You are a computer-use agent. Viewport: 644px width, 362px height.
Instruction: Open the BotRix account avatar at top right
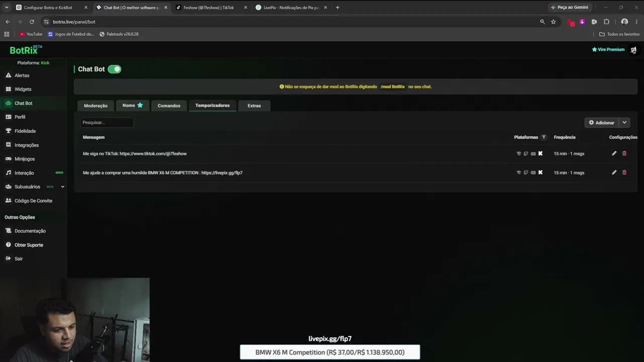[x=633, y=50]
